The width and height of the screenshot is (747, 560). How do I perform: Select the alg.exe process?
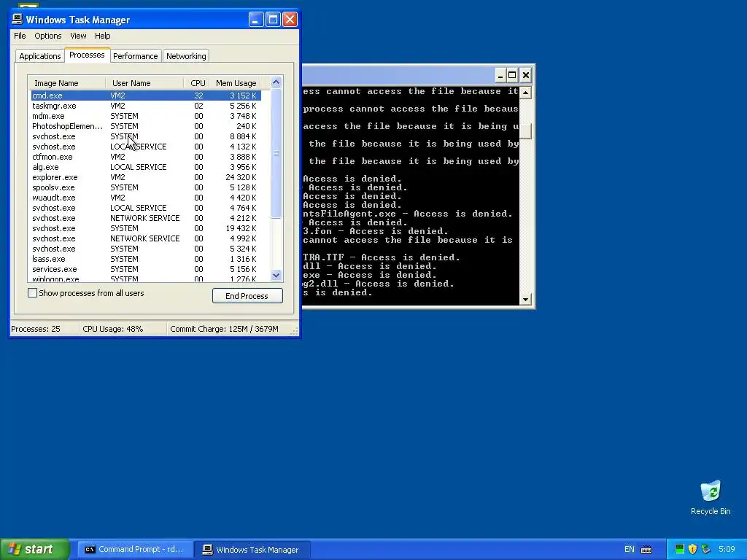146,167
